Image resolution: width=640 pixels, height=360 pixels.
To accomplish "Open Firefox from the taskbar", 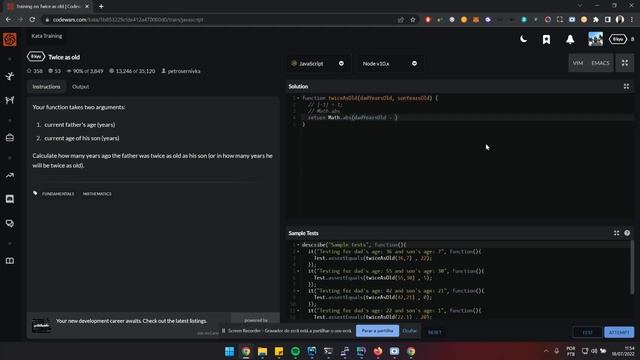I will click(x=378, y=351).
